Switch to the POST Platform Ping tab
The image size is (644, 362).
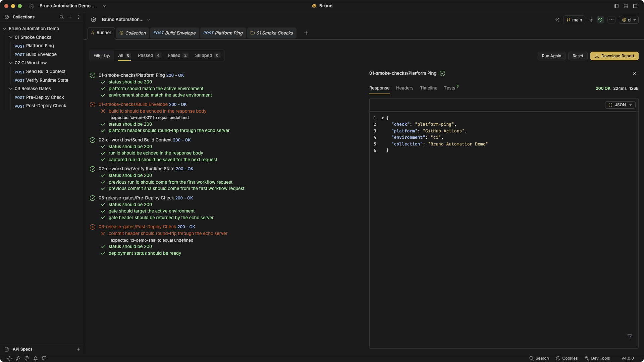(223, 33)
